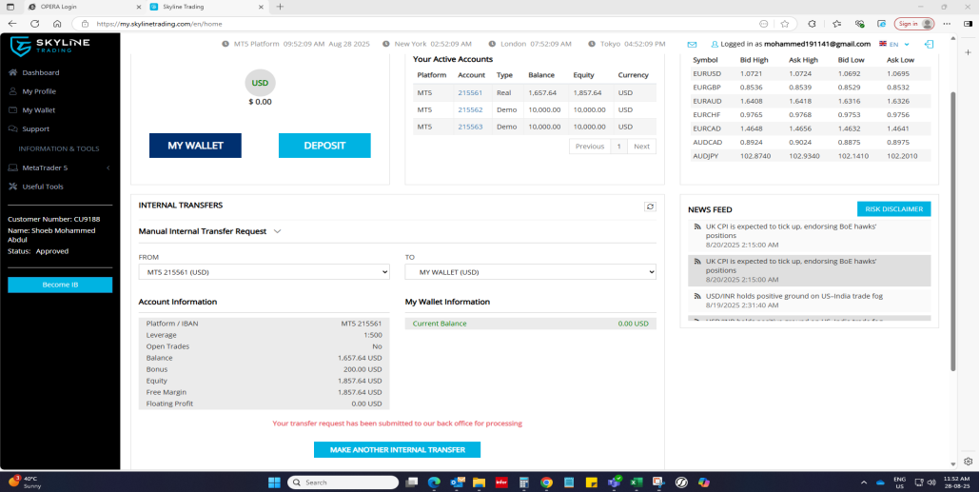Click the DEPOSIT button
The width and height of the screenshot is (980, 492).
(x=324, y=146)
